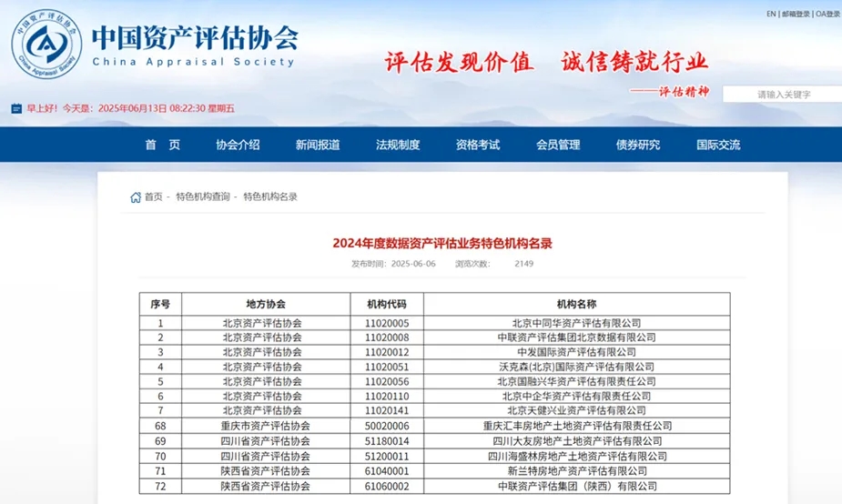Click institution code 11020141
The image size is (842, 504).
coord(387,410)
